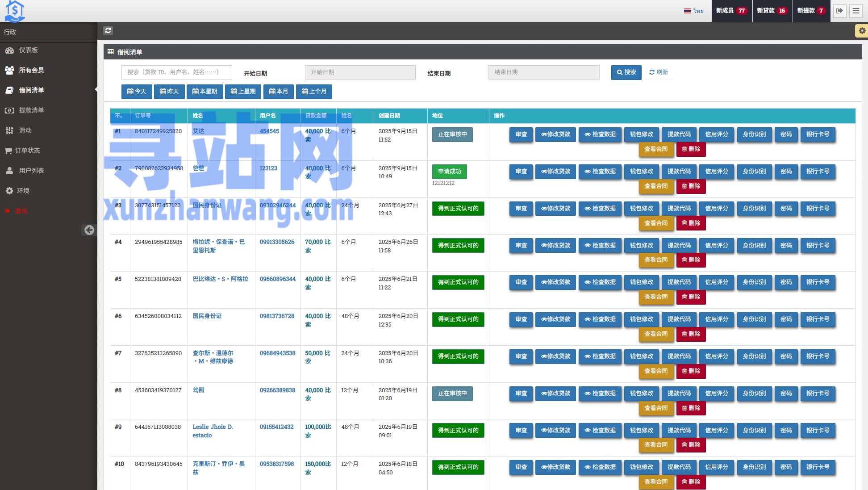
Task: Click the sign-out arrow icon in header
Action: click(839, 11)
